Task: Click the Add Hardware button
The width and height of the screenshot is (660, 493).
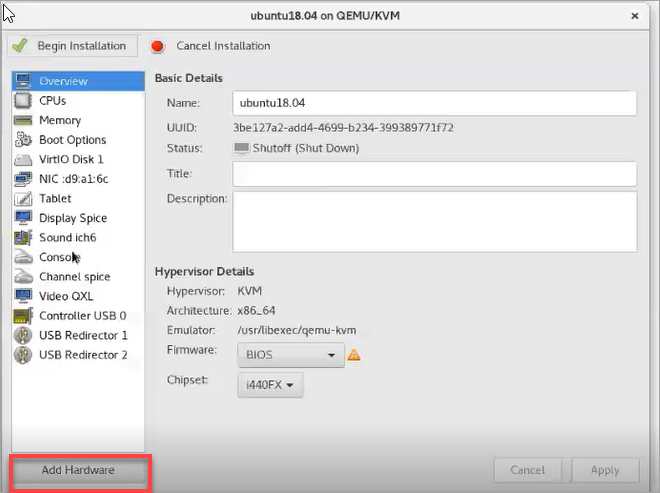Action: point(78,470)
